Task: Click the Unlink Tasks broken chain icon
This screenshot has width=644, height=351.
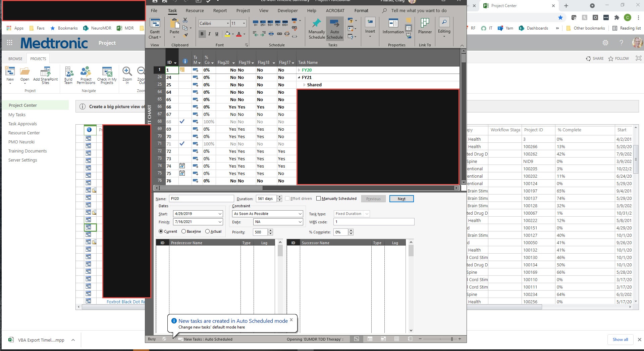Action: tap(287, 34)
